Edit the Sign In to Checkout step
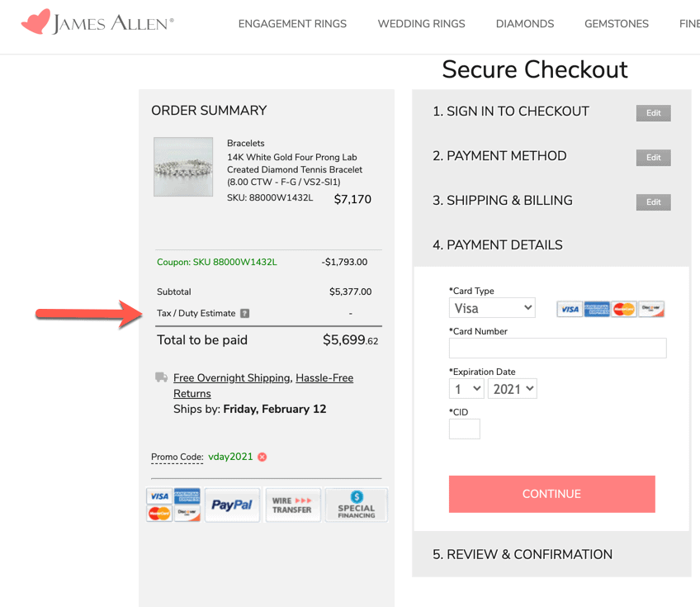This screenshot has width=700, height=607. [x=653, y=113]
